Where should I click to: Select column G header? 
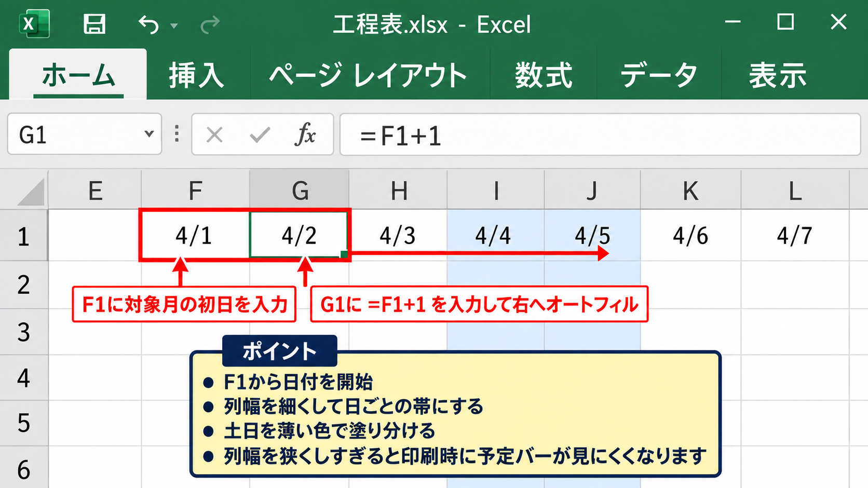point(300,191)
